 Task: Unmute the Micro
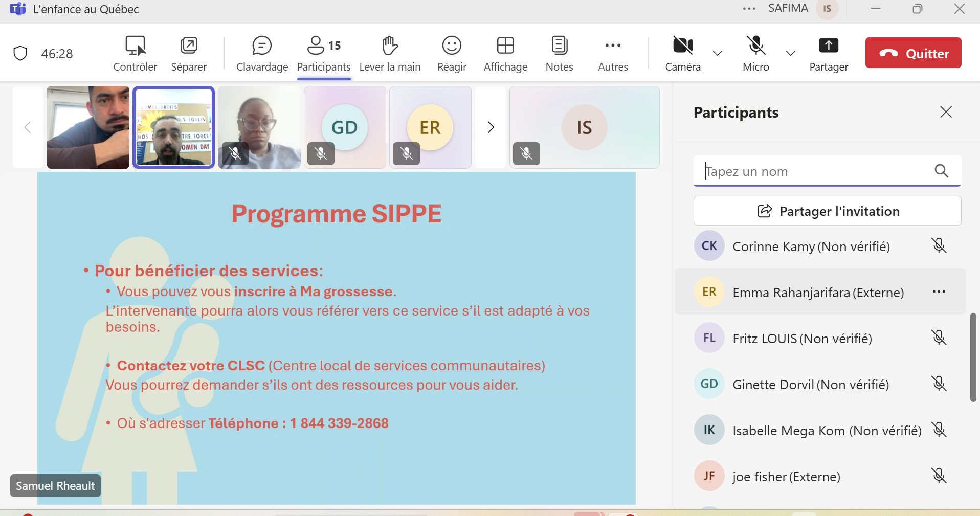[756, 54]
